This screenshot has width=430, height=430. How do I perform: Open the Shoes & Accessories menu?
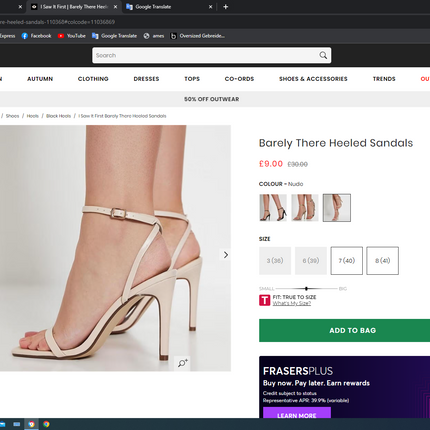(x=313, y=79)
